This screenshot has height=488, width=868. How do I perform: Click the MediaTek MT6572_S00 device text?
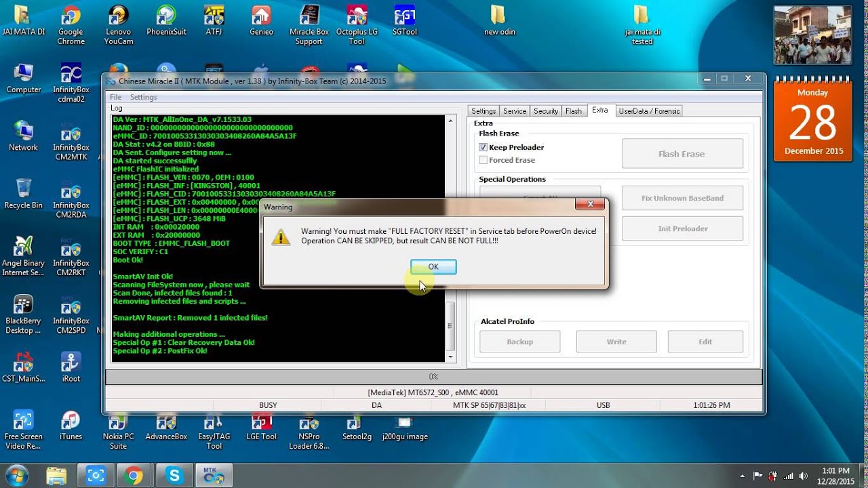pyautogui.click(x=433, y=392)
